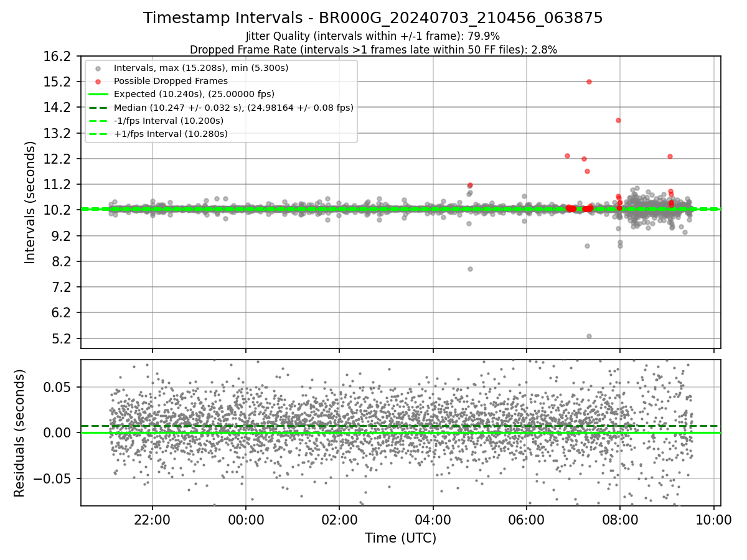Click legend entry "+1/fps Interval (10.280s)"

[x=171, y=134]
